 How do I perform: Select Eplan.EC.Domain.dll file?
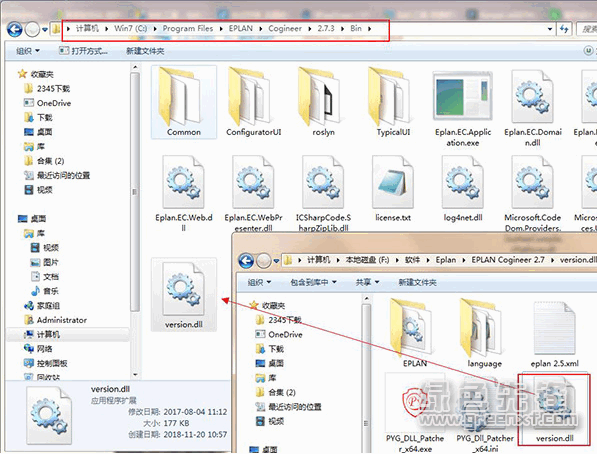coord(533,109)
